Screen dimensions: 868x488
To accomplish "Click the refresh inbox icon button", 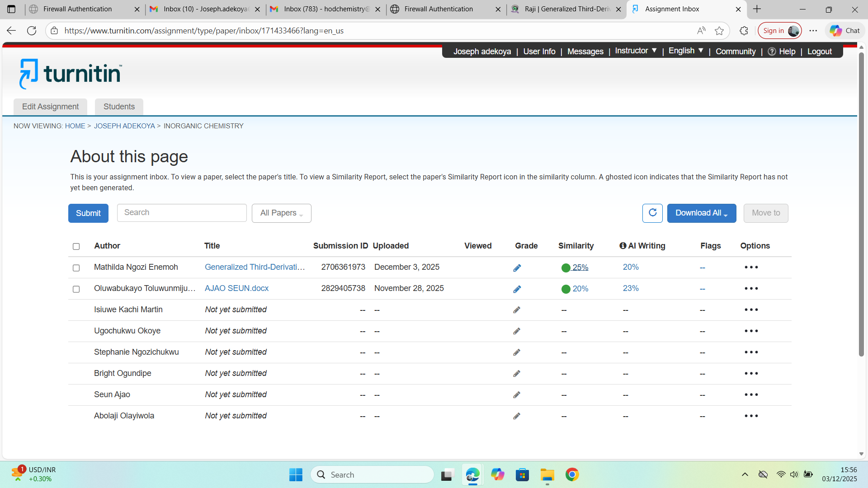I will point(652,213).
